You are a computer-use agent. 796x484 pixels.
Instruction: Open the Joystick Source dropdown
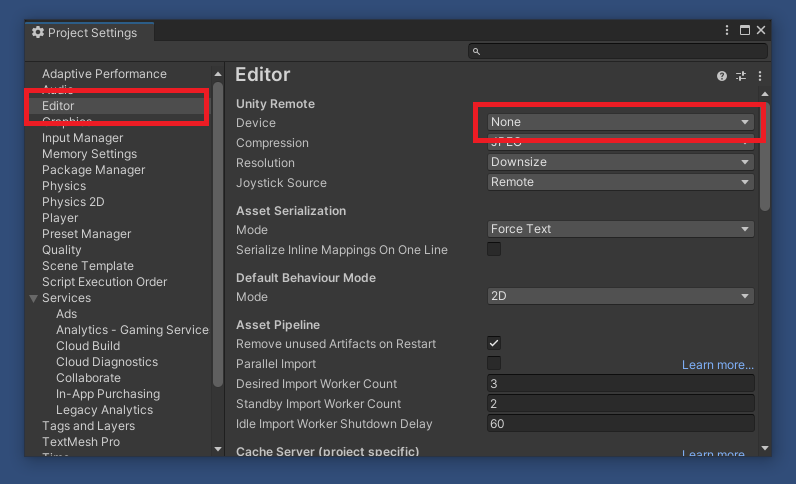coord(620,182)
